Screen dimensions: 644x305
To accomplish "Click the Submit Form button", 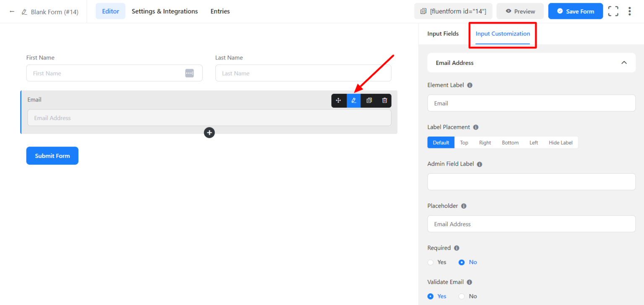I will pos(52,155).
